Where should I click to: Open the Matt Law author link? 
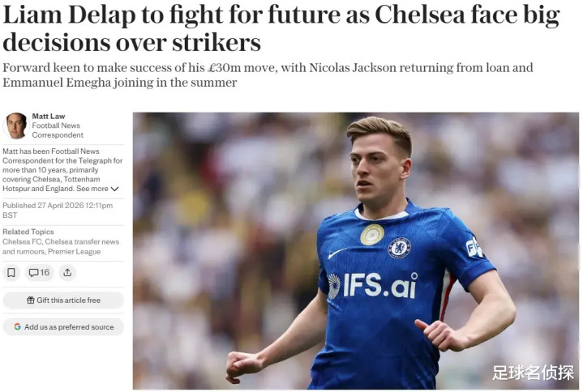pos(49,117)
